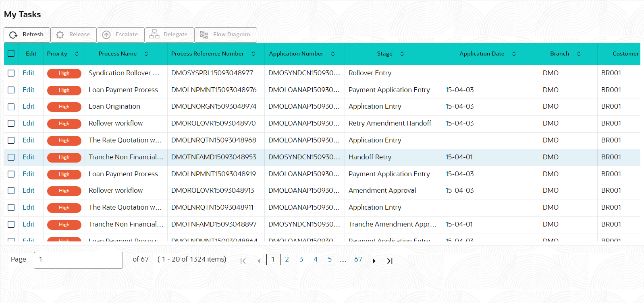
Task: Click the Page number input field
Action: [78, 260]
